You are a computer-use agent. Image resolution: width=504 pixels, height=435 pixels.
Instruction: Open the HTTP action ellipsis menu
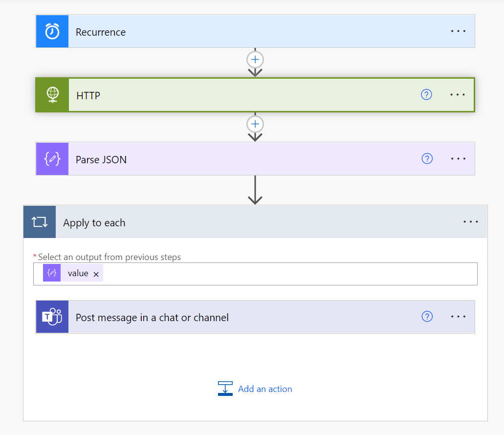coord(457,94)
